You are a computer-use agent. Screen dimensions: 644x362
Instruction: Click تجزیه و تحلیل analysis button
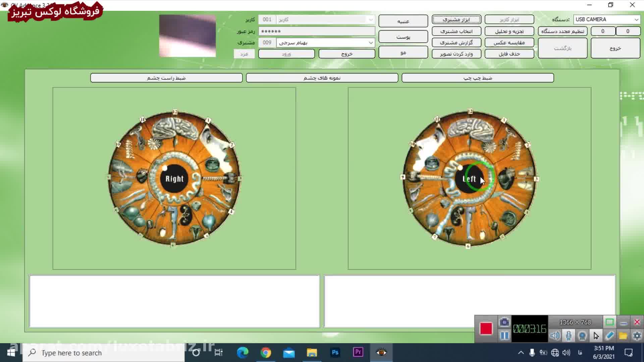(x=509, y=31)
